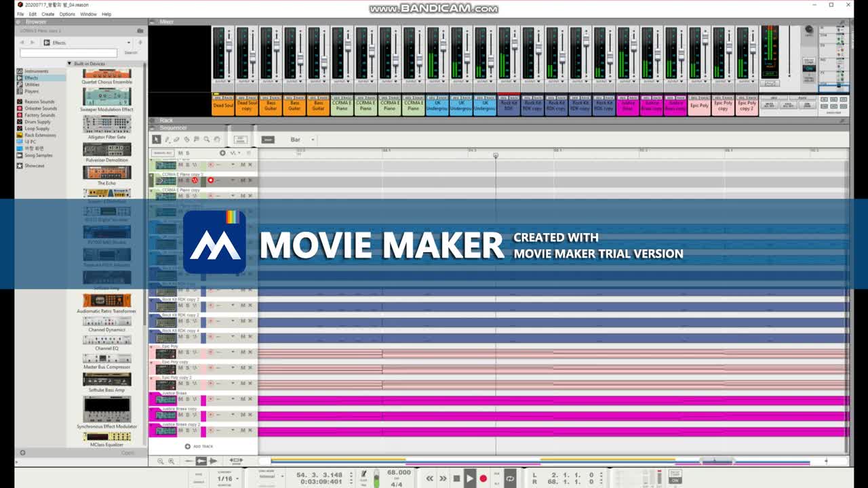Screen dimensions: 868x488
Task: Click the folder icon in browser header
Action: click(x=140, y=30)
